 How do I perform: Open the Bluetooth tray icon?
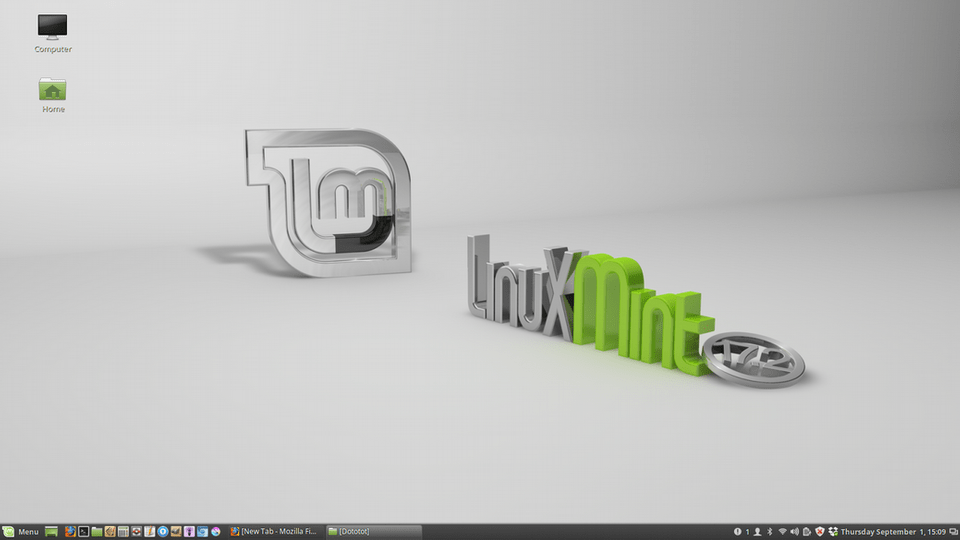(x=770, y=531)
